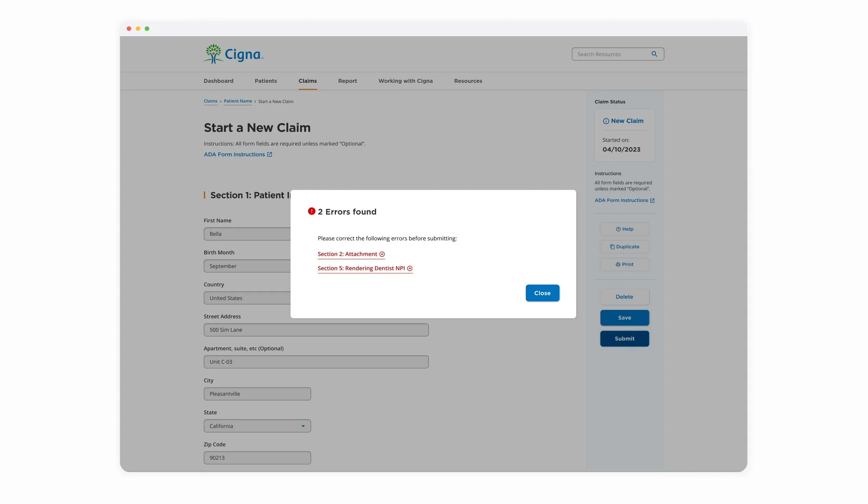Click external link icon next to ADA Form Instructions heading link
The image size is (868, 504).
[270, 154]
